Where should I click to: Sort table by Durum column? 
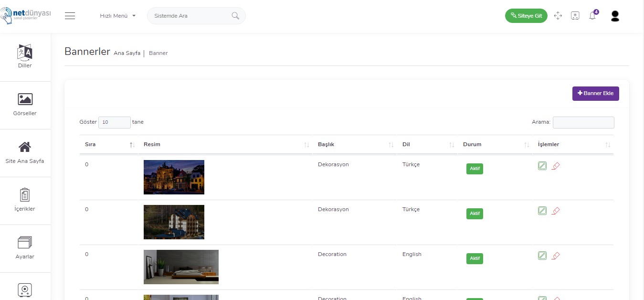(495, 144)
